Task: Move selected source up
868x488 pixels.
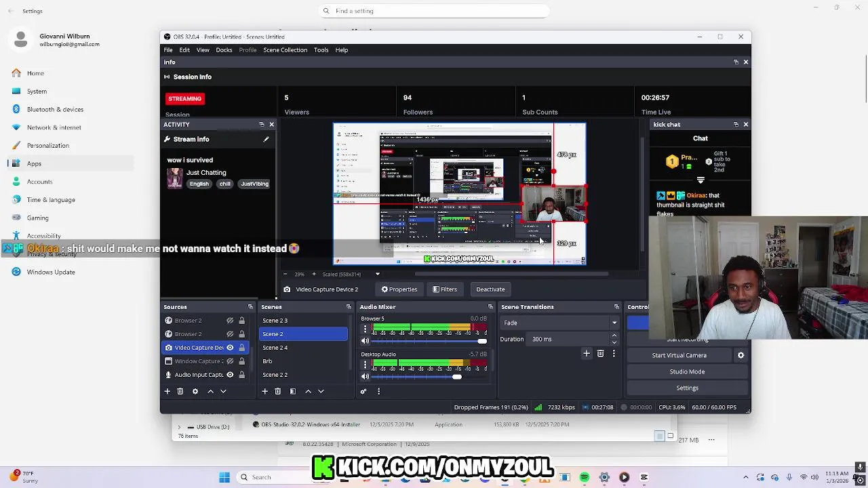Action: pos(210,391)
